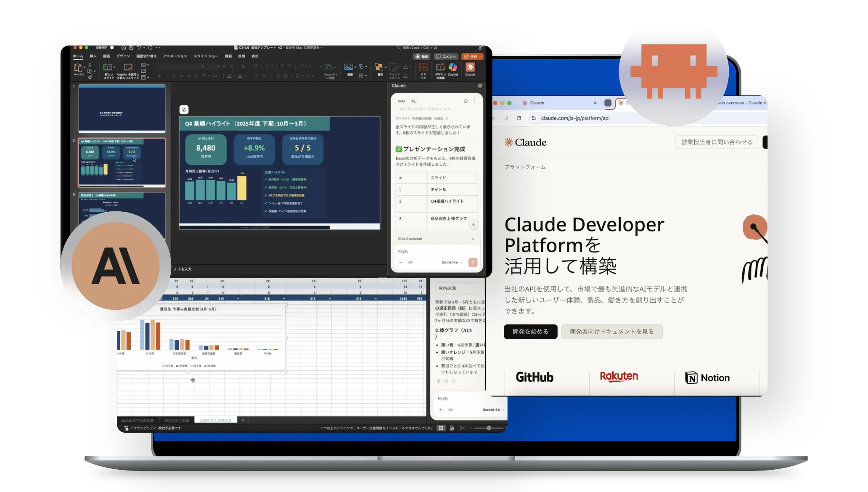Screen dimensions: 868x492
Task: Click 営業担当者に問い合わせる button
Action: 717,142
